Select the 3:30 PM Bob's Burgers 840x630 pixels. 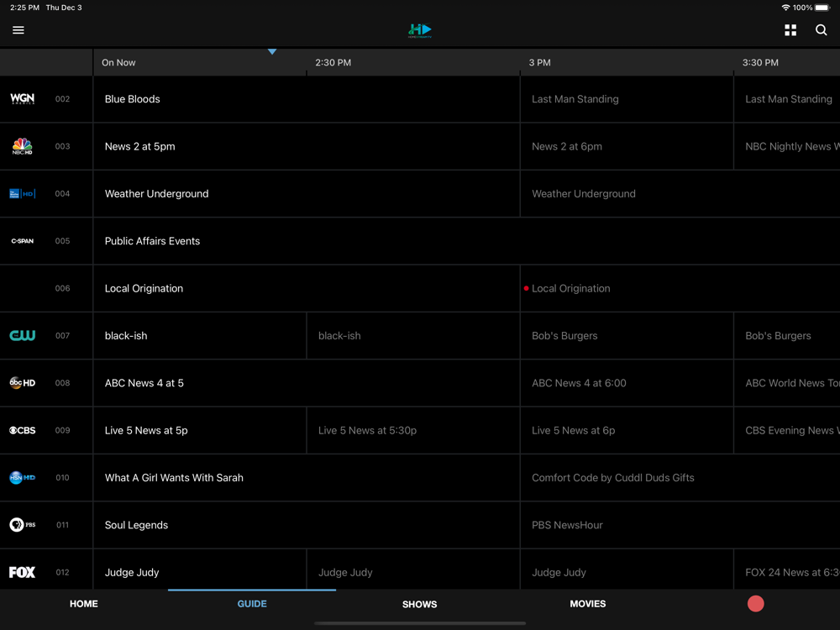click(787, 335)
